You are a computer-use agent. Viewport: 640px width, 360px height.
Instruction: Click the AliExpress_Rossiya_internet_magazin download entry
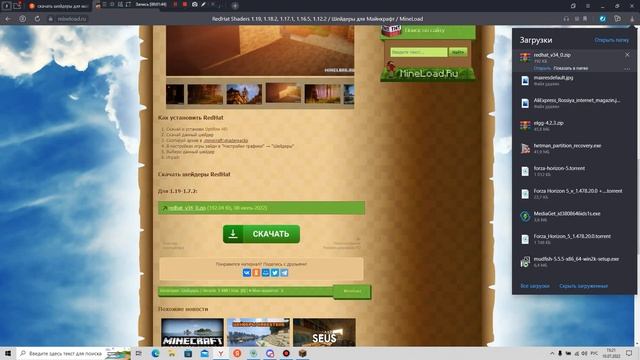click(x=574, y=103)
